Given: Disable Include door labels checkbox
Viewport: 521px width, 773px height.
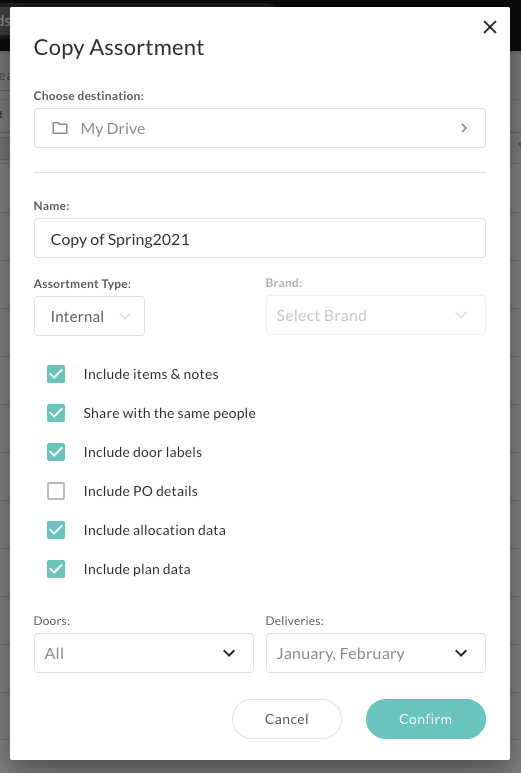Looking at the screenshot, I should (x=56, y=452).
